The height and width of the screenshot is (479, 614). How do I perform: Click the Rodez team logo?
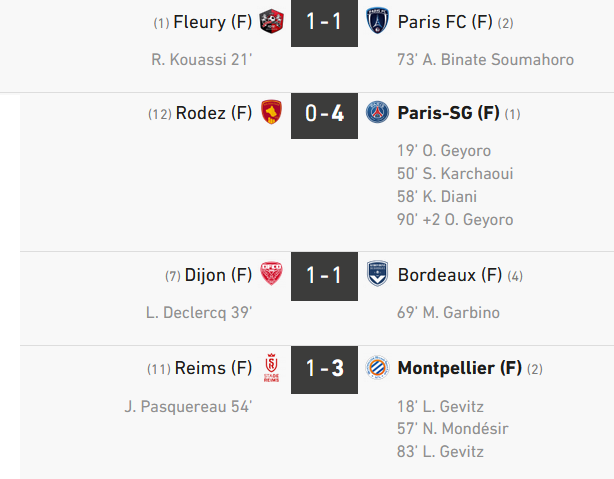click(271, 113)
